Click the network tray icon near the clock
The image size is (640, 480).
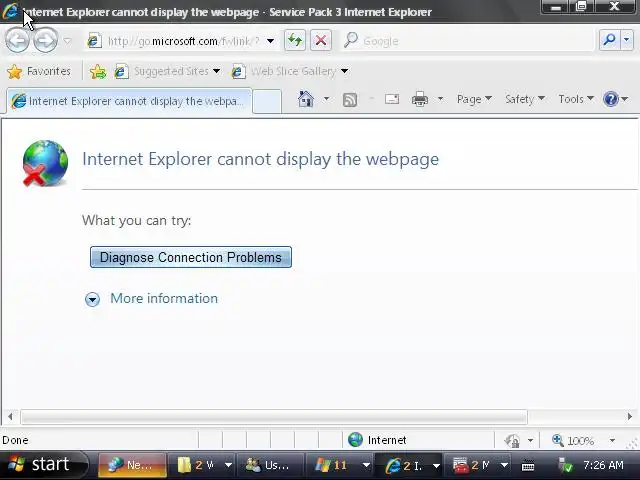[x=566, y=465]
